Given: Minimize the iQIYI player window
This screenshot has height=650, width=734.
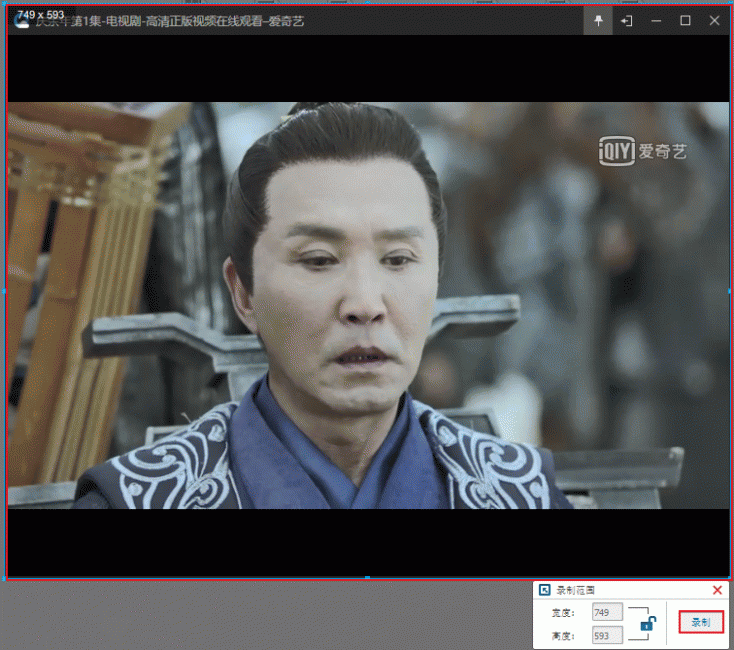Looking at the screenshot, I should 656,21.
